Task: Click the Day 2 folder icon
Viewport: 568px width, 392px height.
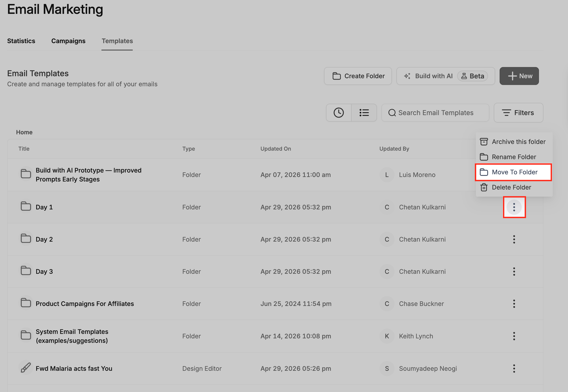Action: 26,238
